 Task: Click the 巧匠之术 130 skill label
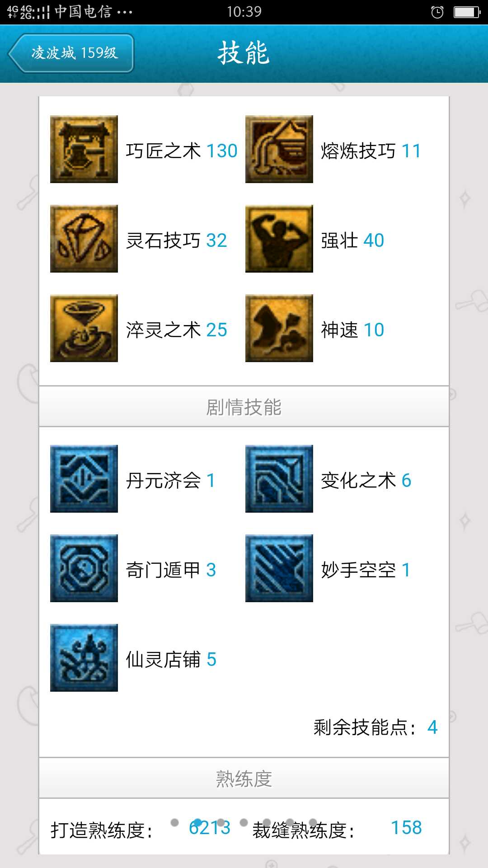pos(182,151)
